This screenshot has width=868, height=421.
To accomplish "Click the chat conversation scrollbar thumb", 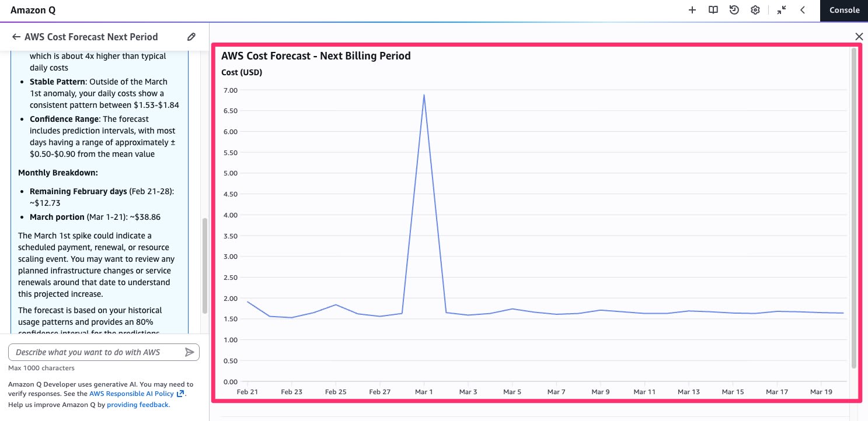I will [x=204, y=265].
